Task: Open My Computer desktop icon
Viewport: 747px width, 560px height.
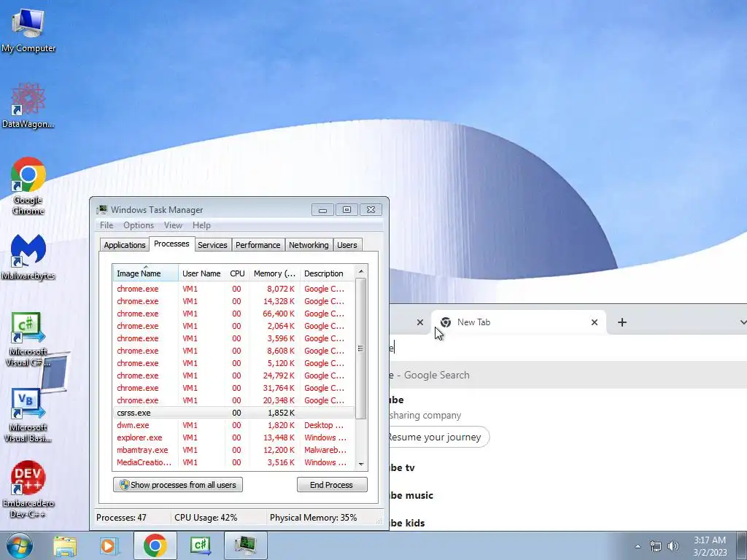Action: 28,29
